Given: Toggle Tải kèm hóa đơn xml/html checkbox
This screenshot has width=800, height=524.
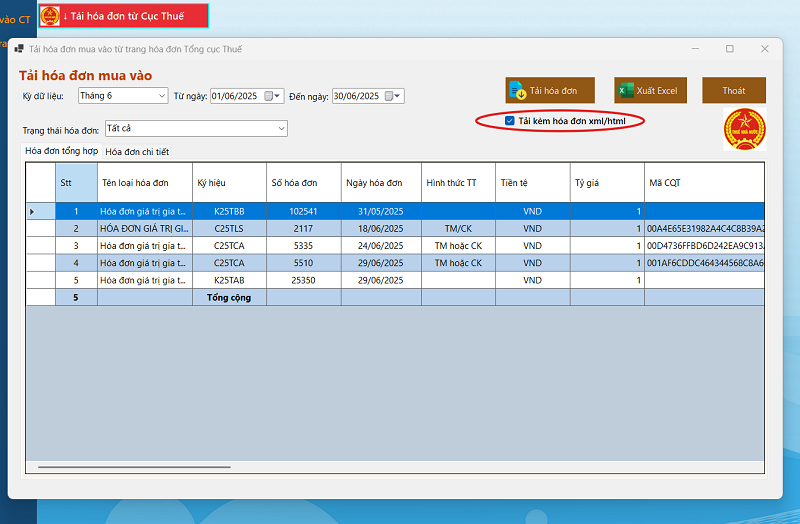Looking at the screenshot, I should click(x=510, y=121).
